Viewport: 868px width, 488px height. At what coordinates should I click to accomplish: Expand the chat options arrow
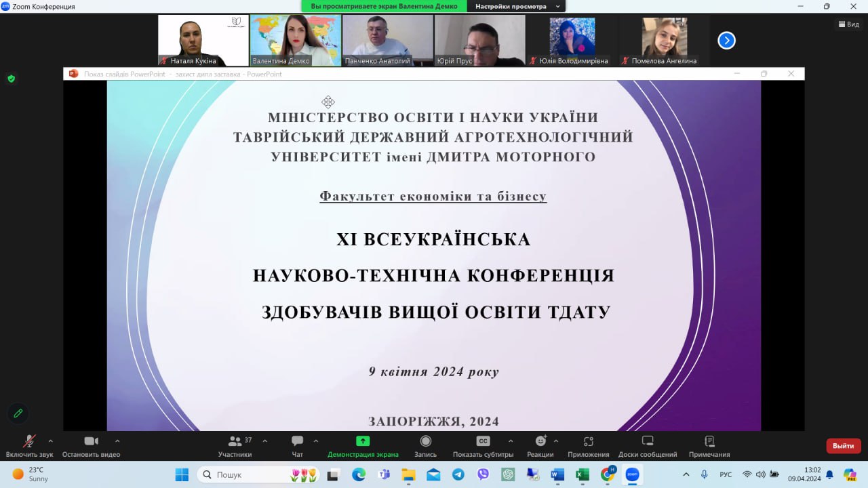316,441
